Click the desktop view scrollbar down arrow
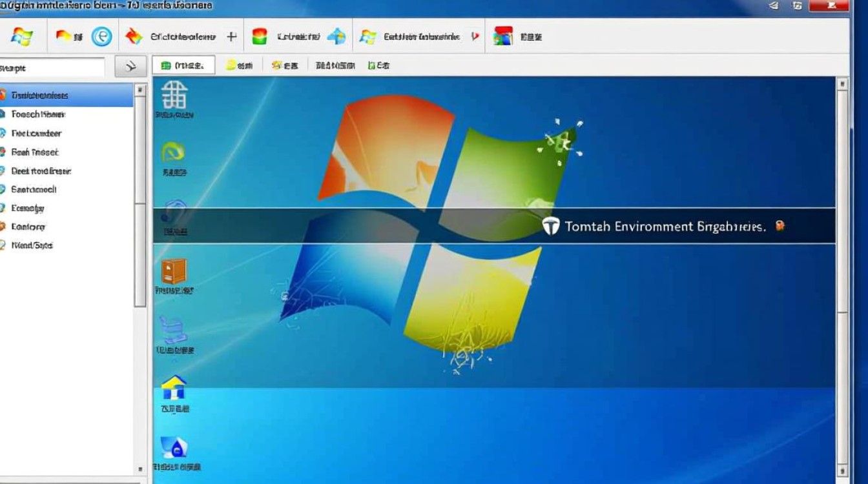Viewport: 868px width, 484px height. 842,470
